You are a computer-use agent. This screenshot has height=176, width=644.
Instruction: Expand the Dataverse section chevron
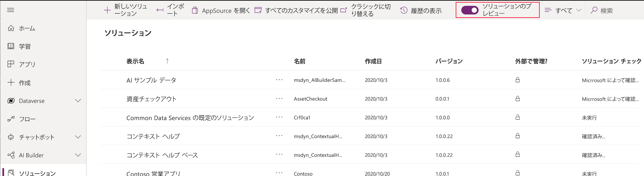(78, 100)
